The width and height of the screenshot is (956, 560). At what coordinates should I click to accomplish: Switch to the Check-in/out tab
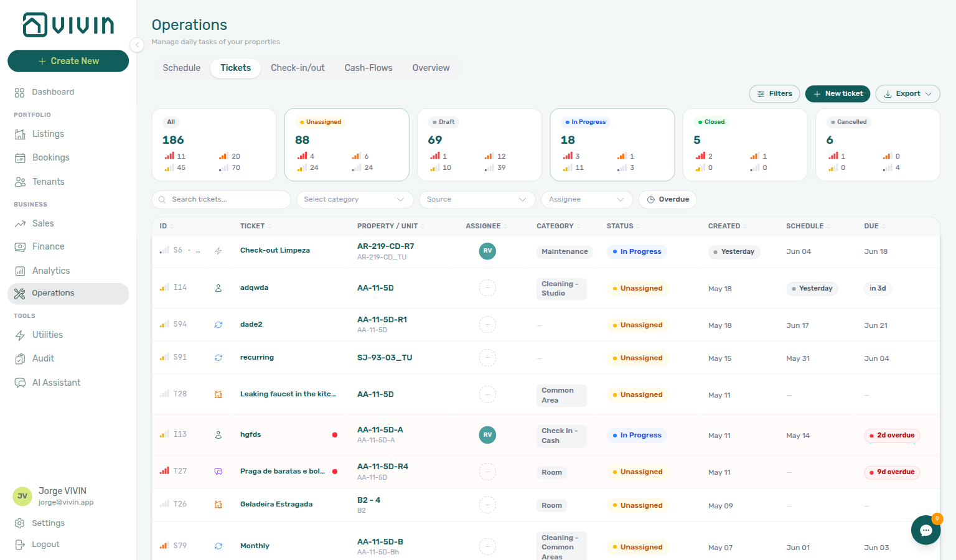pyautogui.click(x=298, y=68)
